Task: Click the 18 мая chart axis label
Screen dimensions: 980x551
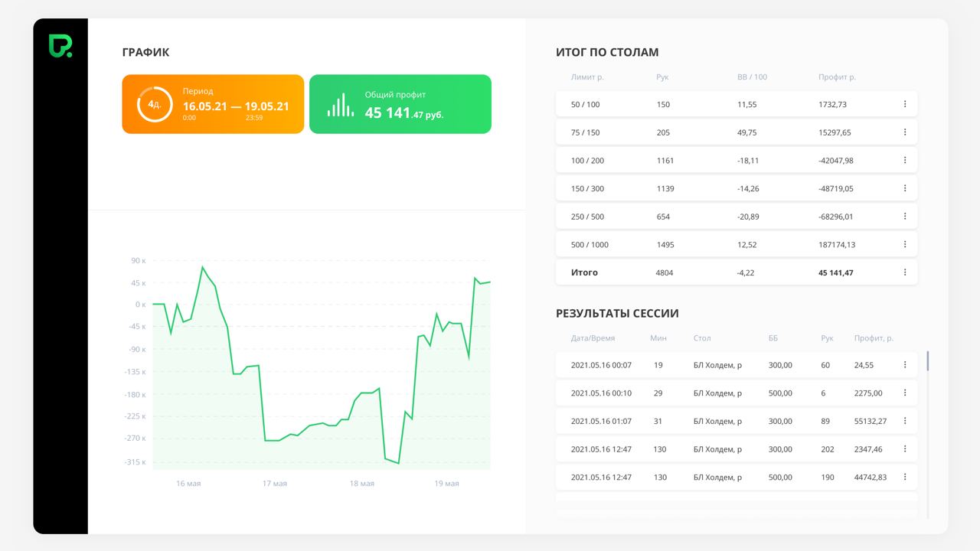Action: click(x=362, y=484)
